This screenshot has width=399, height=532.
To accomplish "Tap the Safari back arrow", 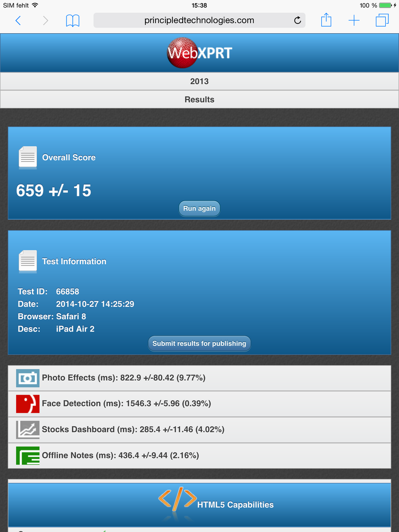I will click(x=18, y=20).
